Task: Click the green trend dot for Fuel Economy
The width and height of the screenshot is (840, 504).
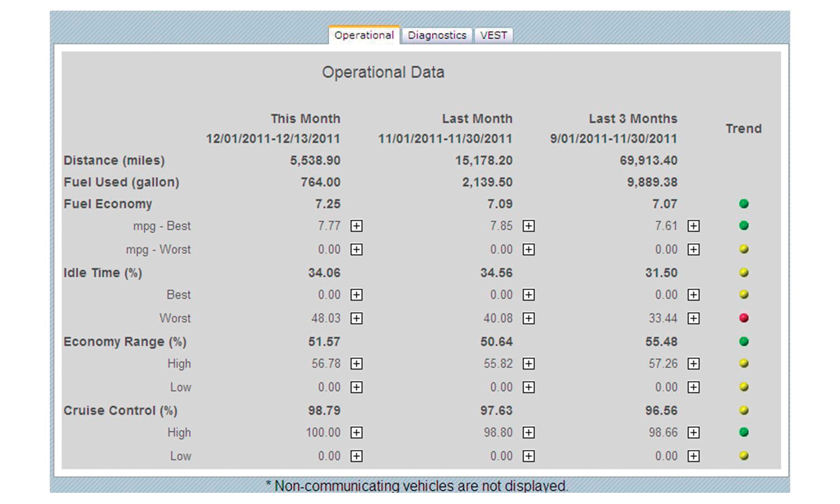Action: click(744, 204)
